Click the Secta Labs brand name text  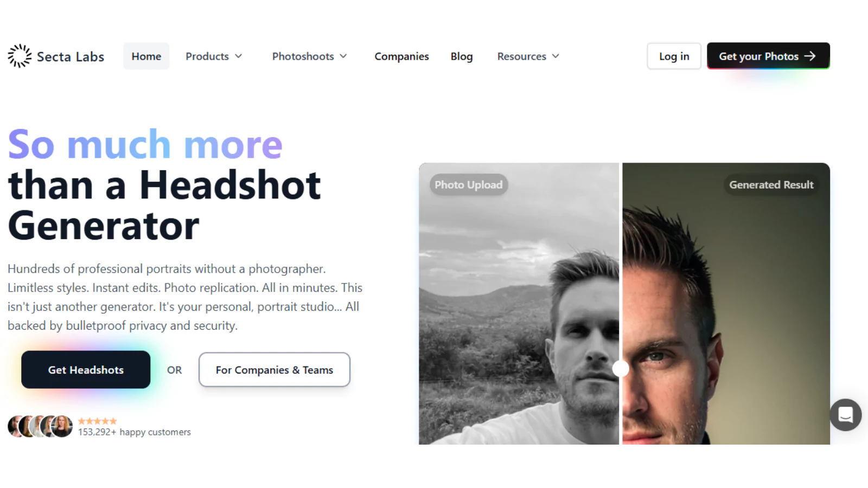pyautogui.click(x=71, y=56)
